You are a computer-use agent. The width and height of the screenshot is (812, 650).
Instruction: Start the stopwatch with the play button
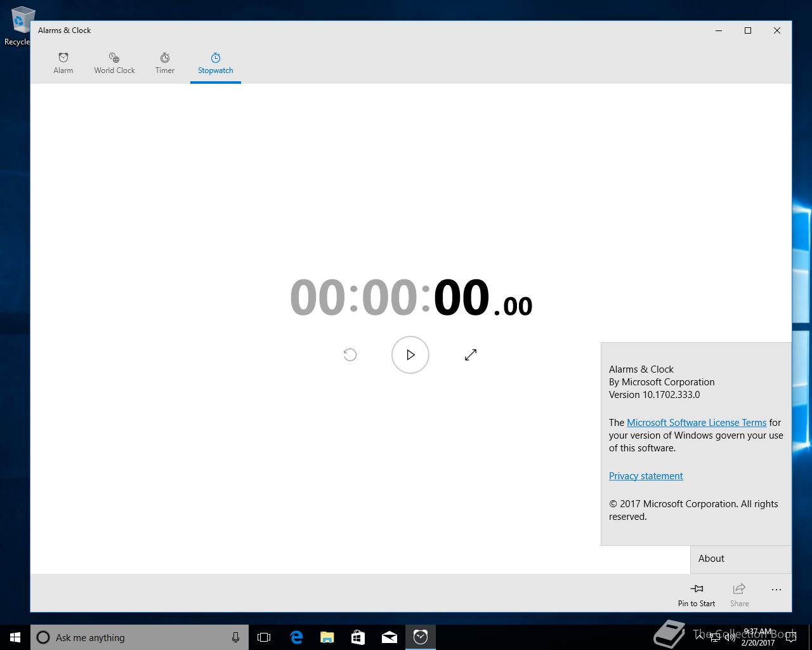pos(410,355)
